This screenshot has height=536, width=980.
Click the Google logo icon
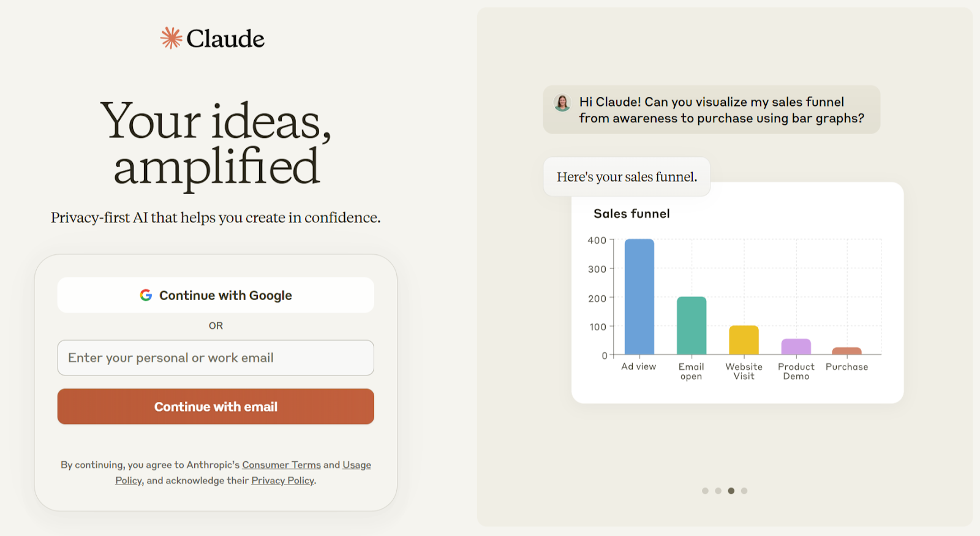tap(146, 295)
